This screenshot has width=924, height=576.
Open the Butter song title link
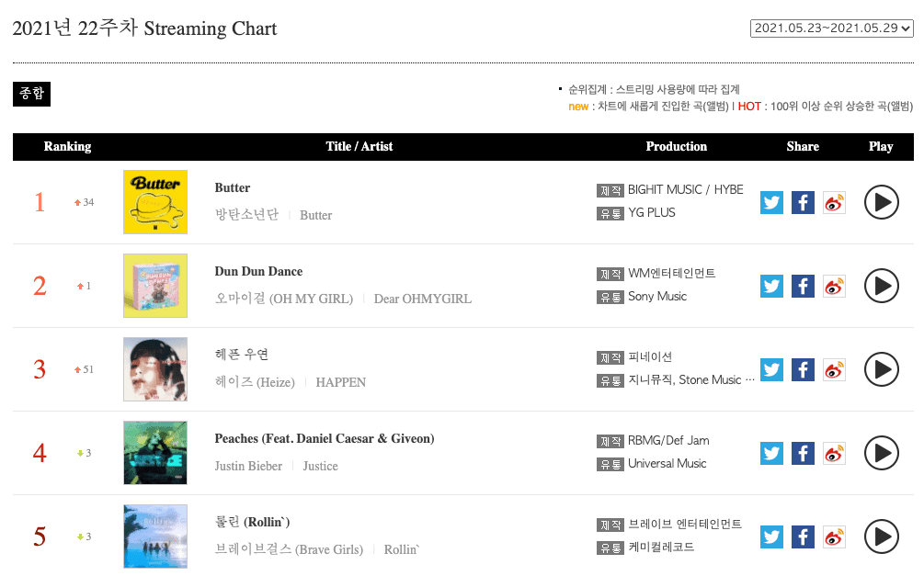(233, 187)
